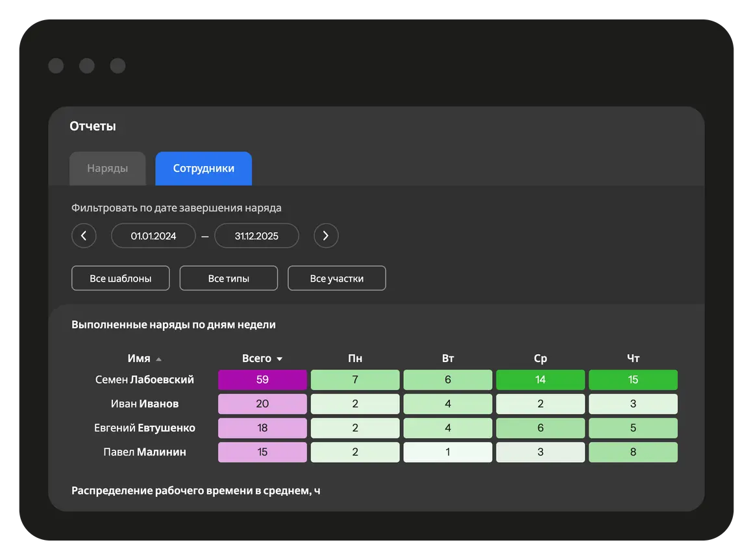Edit the start date 01.01.2024
The image size is (753, 560).
[x=153, y=236]
